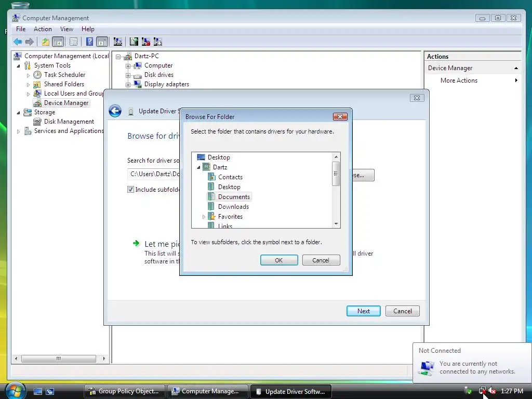The height and width of the screenshot is (399, 532).
Task: Switch to Group Policy Object taskbar button
Action: 124,391
